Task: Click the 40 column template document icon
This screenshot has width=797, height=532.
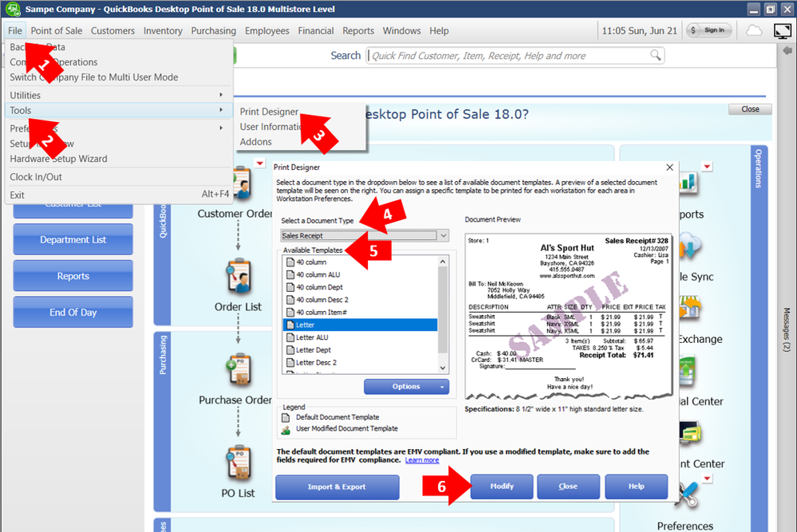Action: click(x=290, y=262)
